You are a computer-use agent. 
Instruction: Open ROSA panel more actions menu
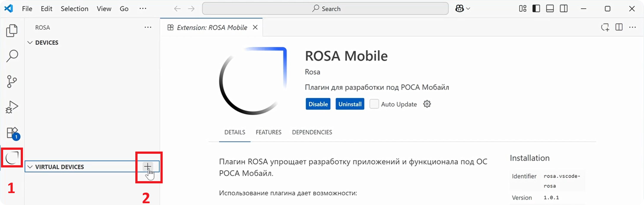tap(148, 27)
